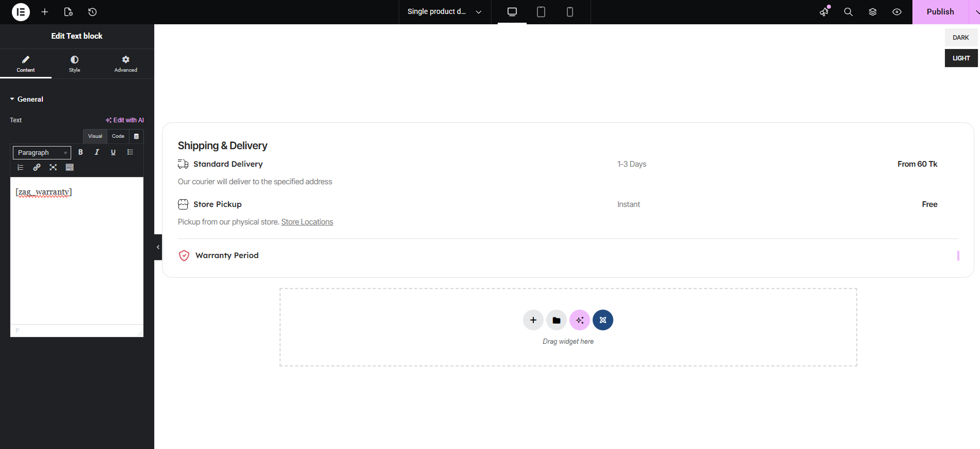Click the 'Pickup from our physical store' text

tap(228, 222)
